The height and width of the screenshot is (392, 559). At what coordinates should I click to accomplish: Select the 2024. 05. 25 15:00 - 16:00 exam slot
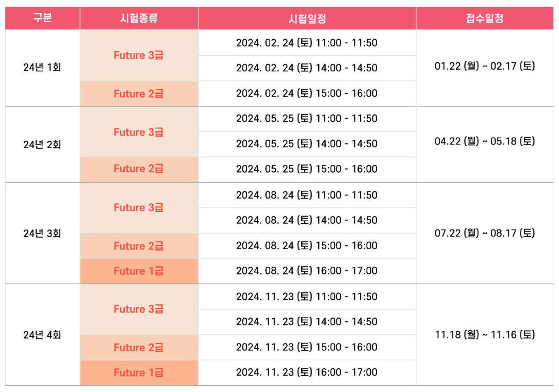307,169
